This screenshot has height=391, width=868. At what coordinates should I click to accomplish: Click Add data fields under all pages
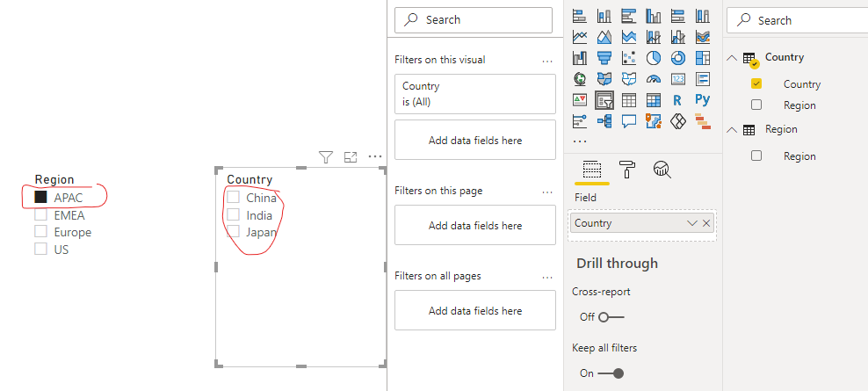tap(475, 311)
